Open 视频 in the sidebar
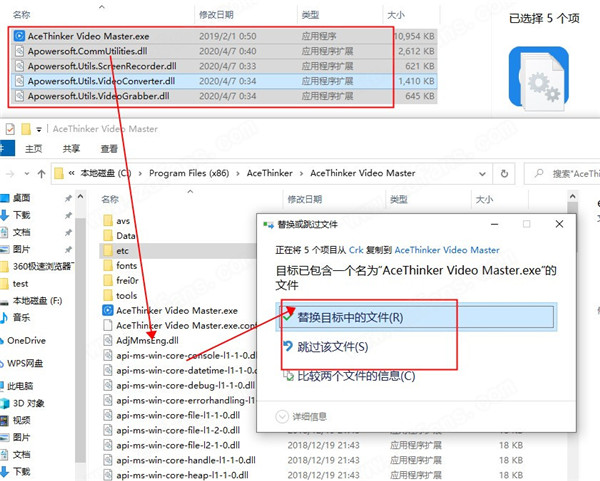This screenshot has height=481, width=600. 21,421
